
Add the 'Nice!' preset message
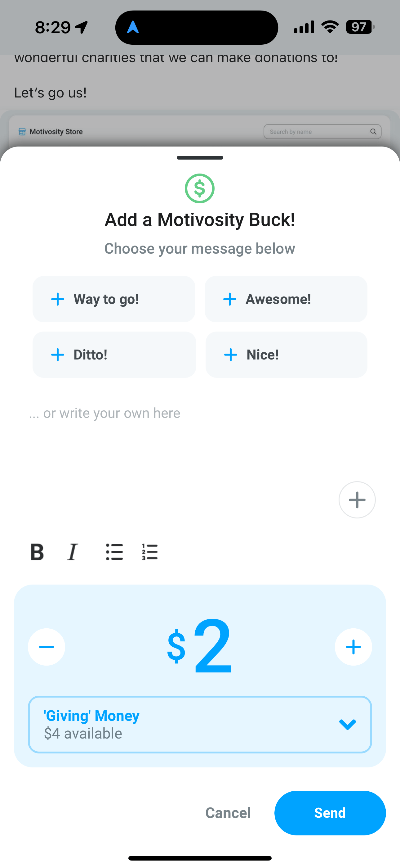pos(286,354)
